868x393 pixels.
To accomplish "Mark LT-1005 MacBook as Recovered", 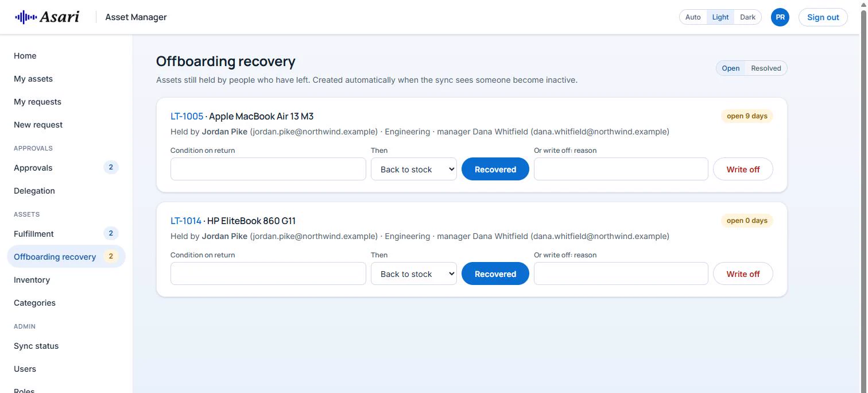I will coord(495,169).
